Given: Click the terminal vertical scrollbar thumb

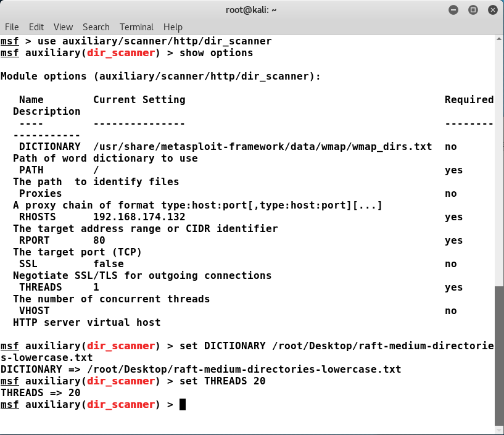Looking at the screenshot, I should click(x=499, y=355).
